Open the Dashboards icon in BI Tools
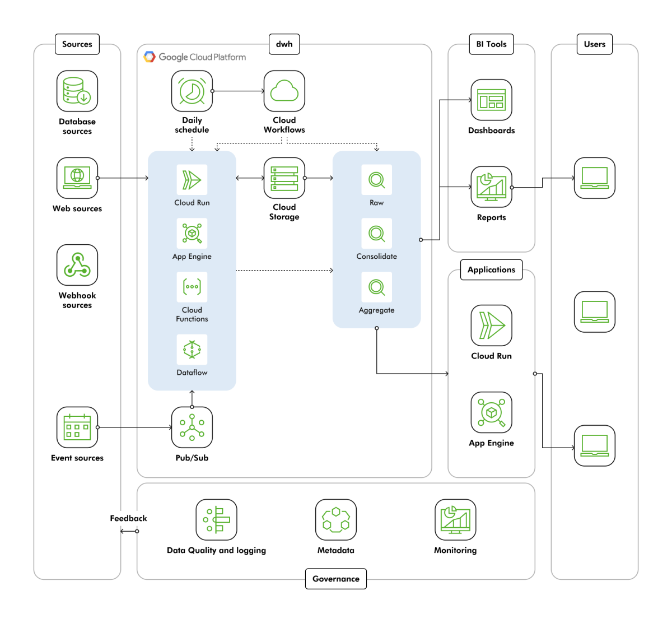Image resolution: width=672 pixels, height=623 pixels. click(x=492, y=100)
